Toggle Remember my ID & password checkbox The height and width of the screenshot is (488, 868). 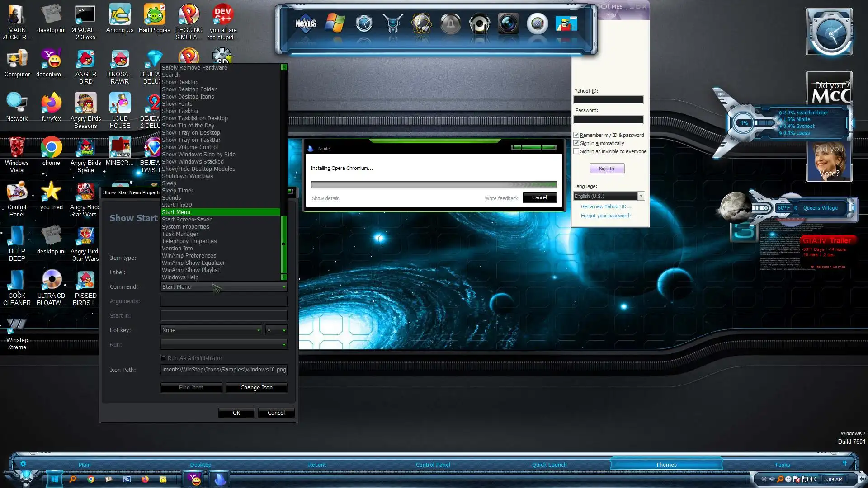click(576, 135)
